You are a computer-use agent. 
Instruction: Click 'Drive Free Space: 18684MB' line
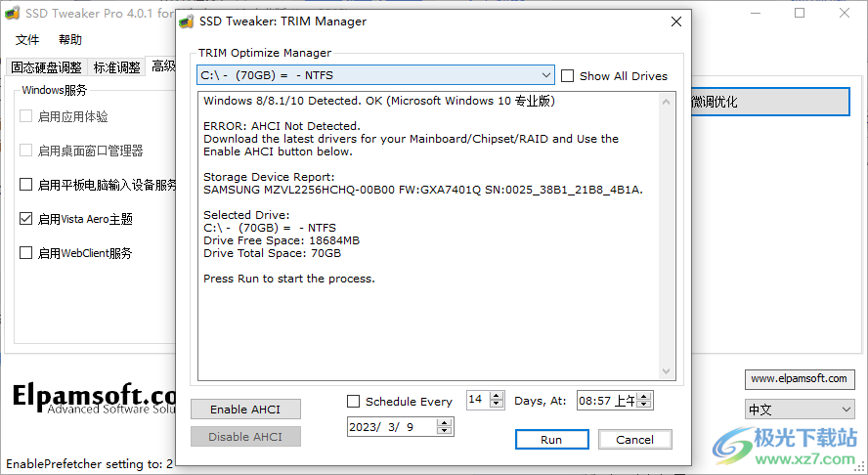pyautogui.click(x=282, y=240)
